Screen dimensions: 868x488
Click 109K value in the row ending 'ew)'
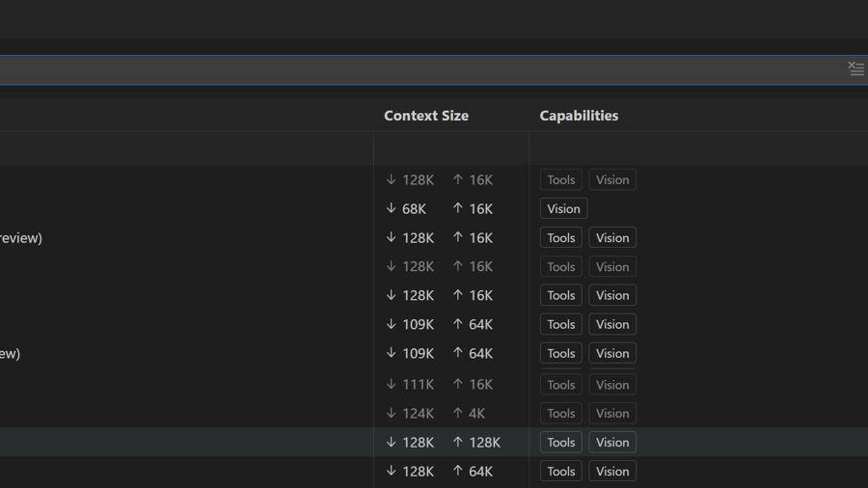pos(418,354)
